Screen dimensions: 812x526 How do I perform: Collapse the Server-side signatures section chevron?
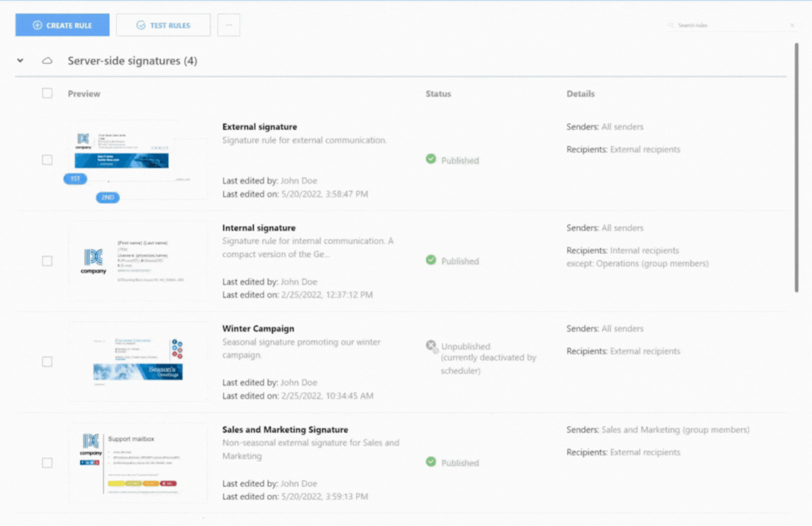pos(20,60)
